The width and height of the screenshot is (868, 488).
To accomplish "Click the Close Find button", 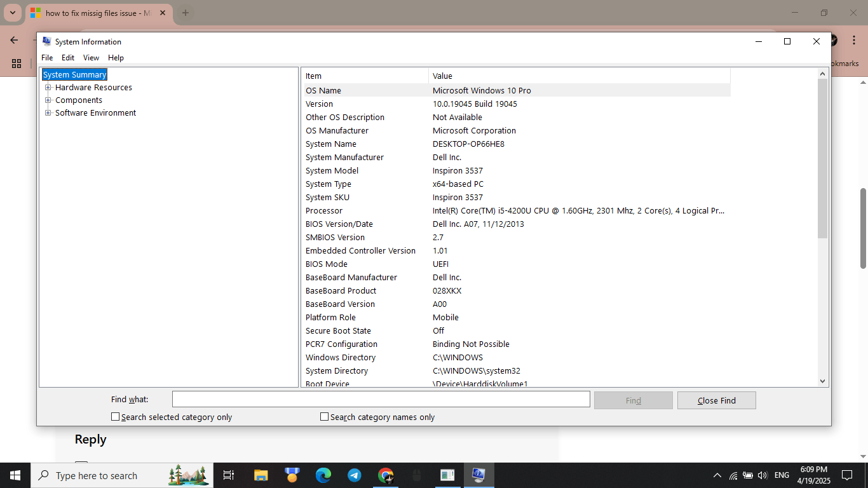I will point(717,400).
